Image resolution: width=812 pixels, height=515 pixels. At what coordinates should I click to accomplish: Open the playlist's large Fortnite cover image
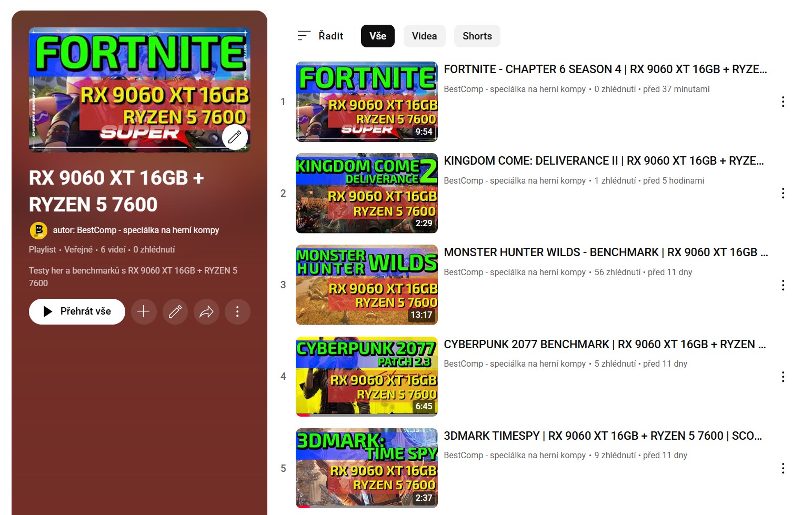coord(139,90)
